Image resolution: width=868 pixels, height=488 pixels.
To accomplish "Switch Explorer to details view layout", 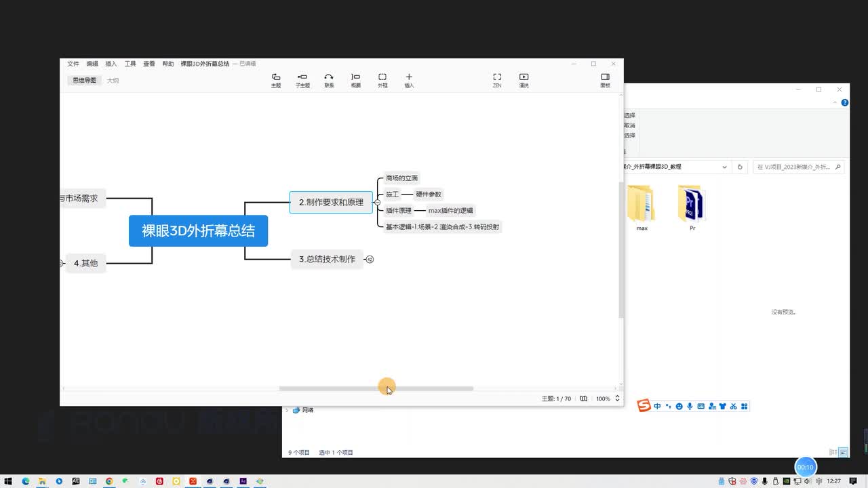I will click(833, 452).
